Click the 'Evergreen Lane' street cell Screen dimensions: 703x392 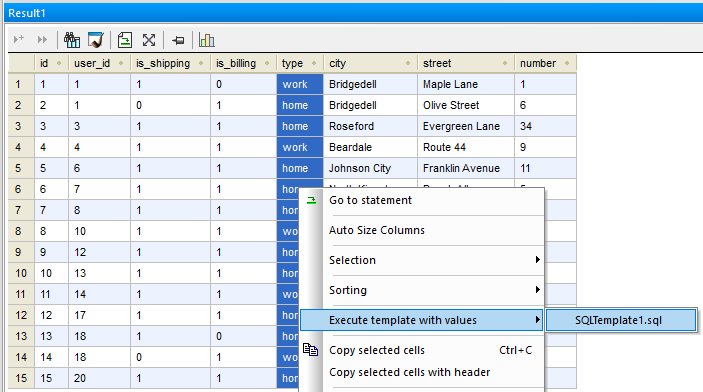(466, 126)
